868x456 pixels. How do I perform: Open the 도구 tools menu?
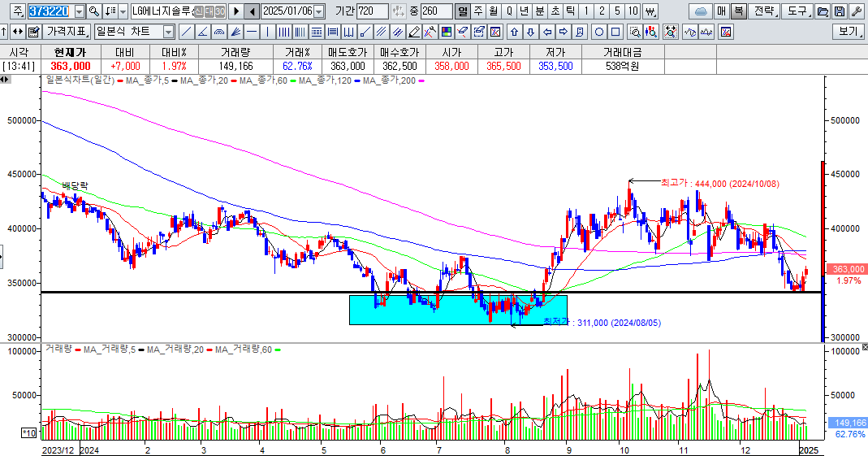click(797, 11)
